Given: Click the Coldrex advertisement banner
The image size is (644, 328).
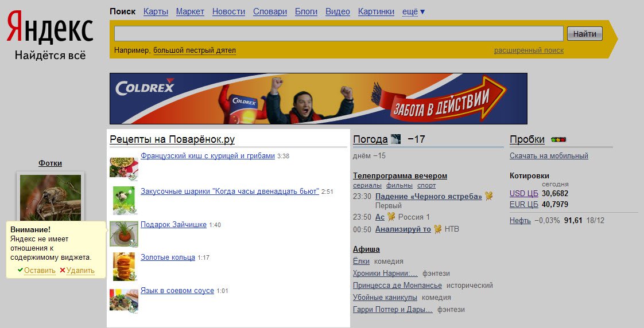Looking at the screenshot, I should [x=318, y=99].
